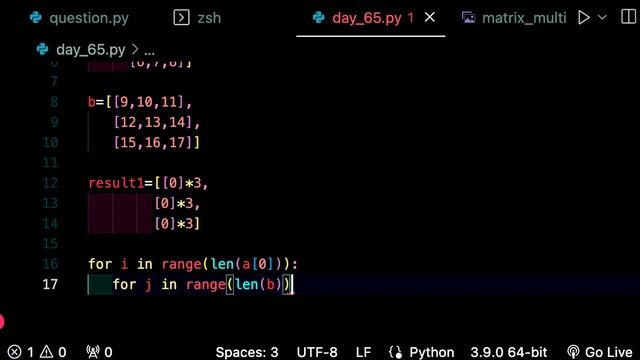
Task: Open the warnings count in status bar
Action: pos(53,352)
